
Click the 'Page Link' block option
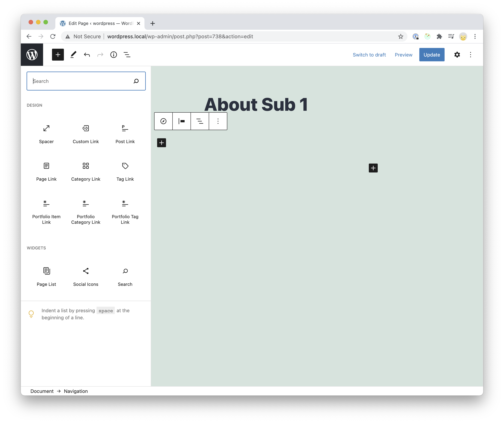(x=46, y=171)
